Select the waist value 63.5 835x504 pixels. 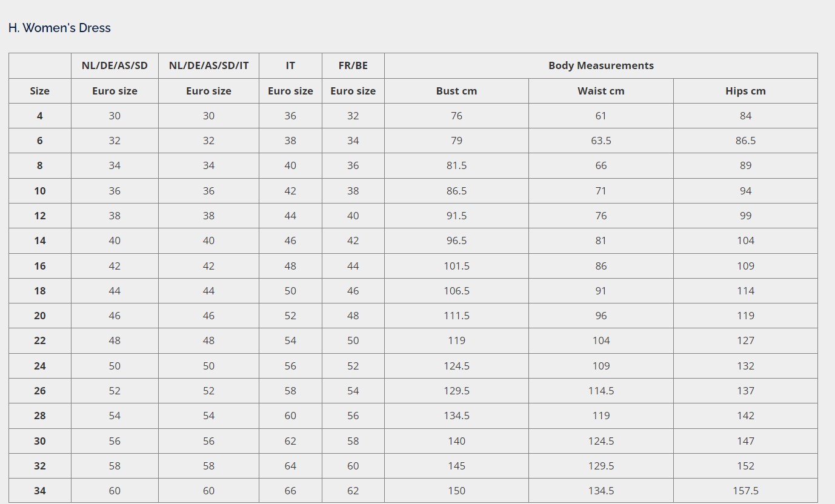[600, 141]
